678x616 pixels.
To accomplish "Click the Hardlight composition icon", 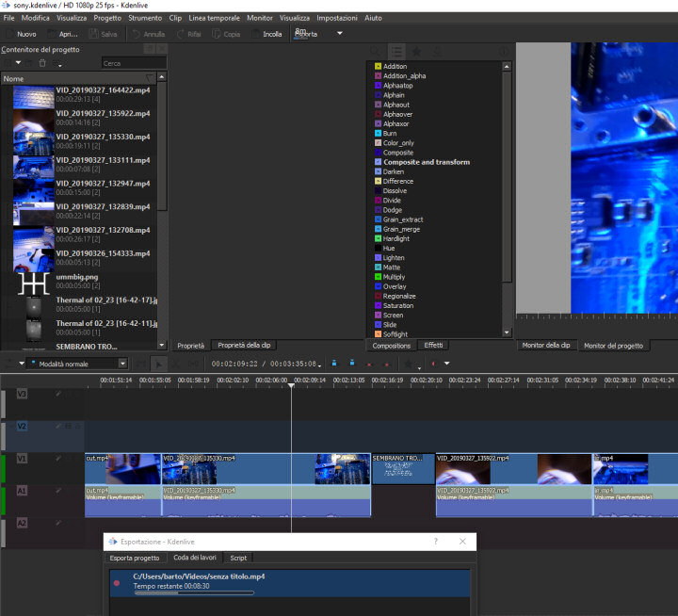I will coord(378,238).
